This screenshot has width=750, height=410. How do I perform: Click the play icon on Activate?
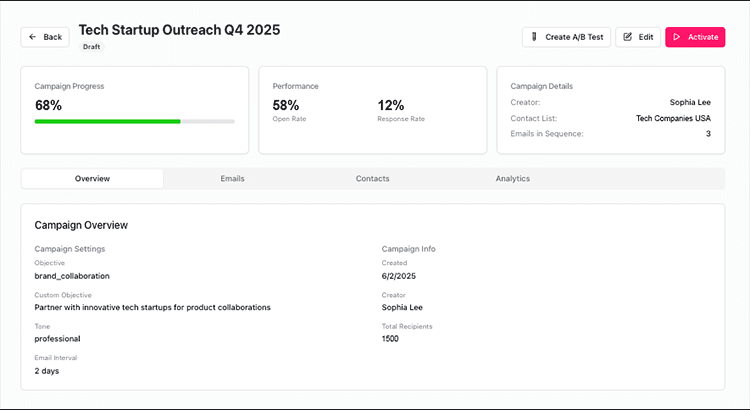click(677, 37)
